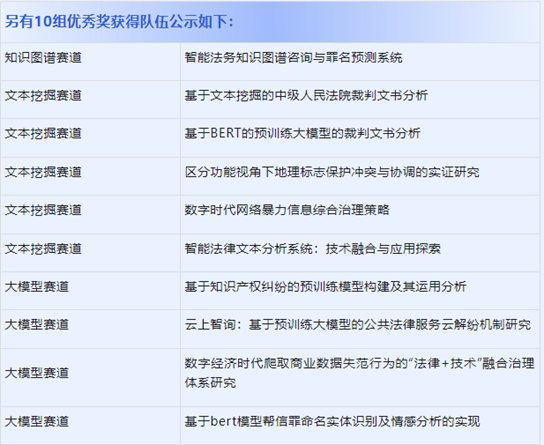Click the header announcing 10 excellence award teams

119,22
